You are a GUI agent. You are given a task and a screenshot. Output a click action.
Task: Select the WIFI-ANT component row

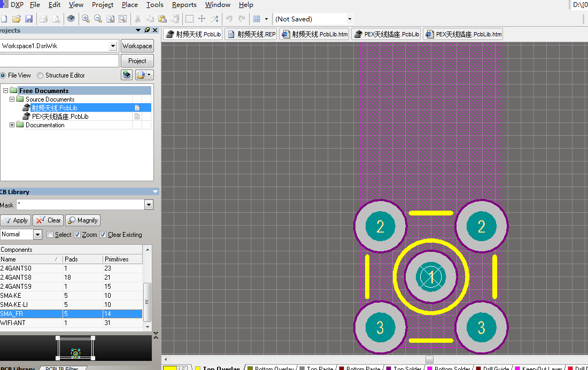[71, 323]
